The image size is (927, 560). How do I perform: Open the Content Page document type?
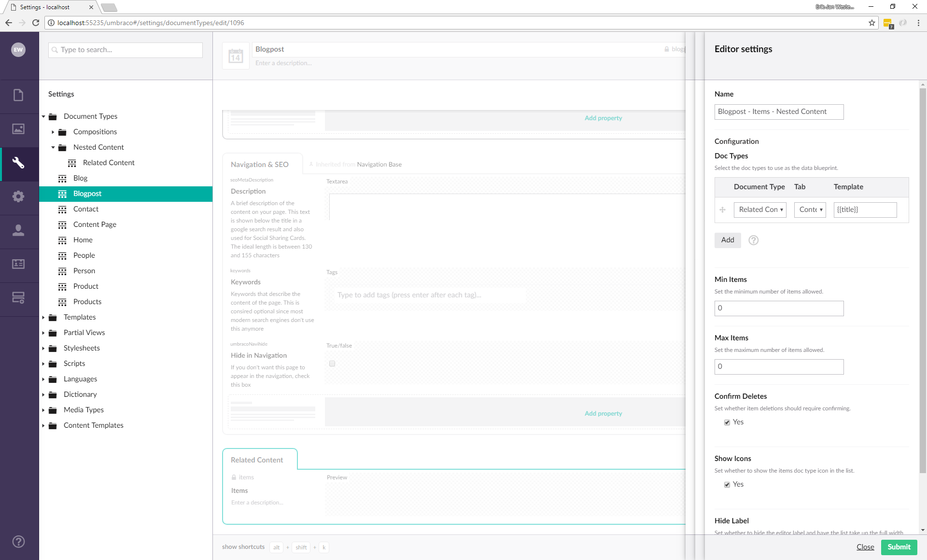95,224
